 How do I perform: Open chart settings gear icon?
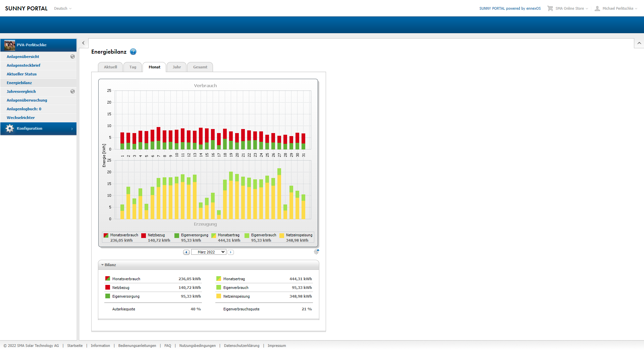click(x=316, y=252)
